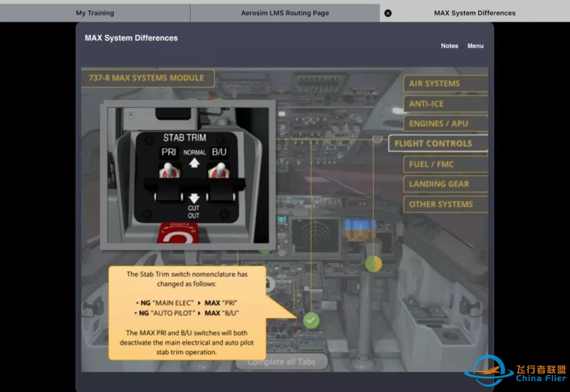The height and width of the screenshot is (392, 570).
Task: Click the Complete all Tabs button
Action: [281, 362]
